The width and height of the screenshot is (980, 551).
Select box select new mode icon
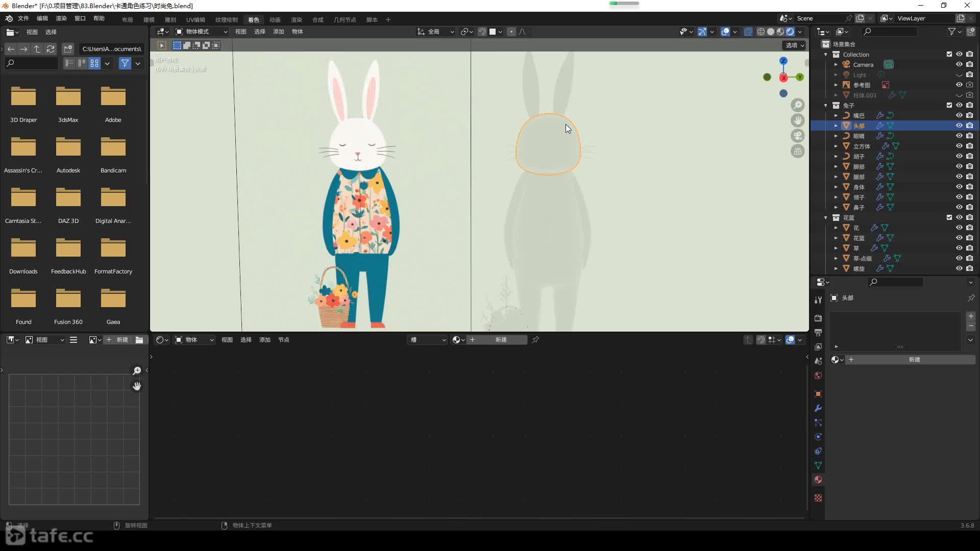(177, 45)
